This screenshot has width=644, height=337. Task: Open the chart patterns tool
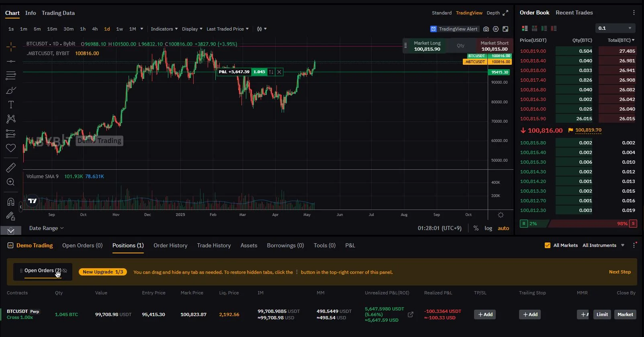[x=11, y=119]
